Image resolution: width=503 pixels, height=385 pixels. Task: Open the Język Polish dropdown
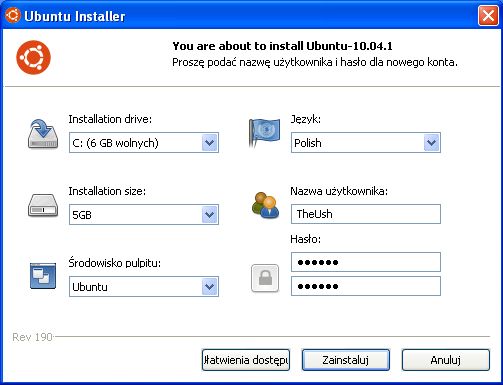coord(366,143)
